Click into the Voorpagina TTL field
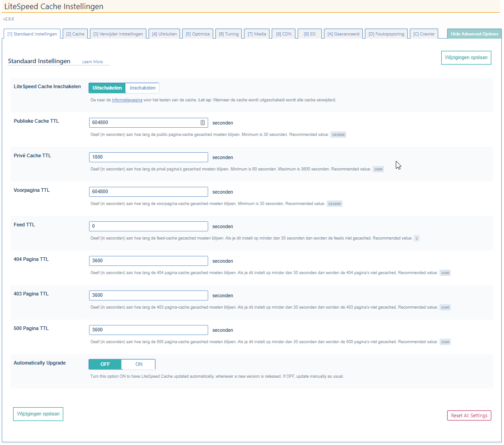Screen dimensions: 504x445 149,192
